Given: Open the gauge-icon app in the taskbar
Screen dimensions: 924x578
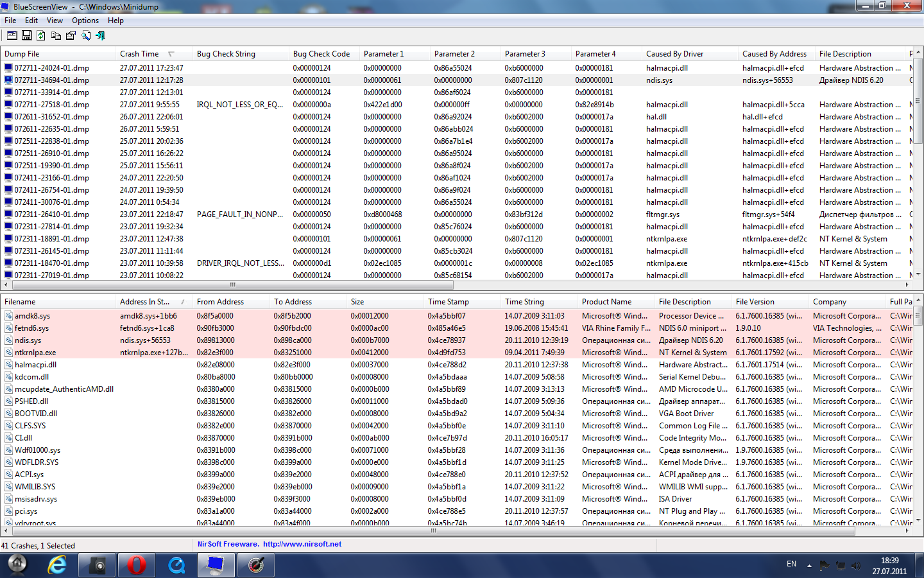Looking at the screenshot, I should point(256,565).
